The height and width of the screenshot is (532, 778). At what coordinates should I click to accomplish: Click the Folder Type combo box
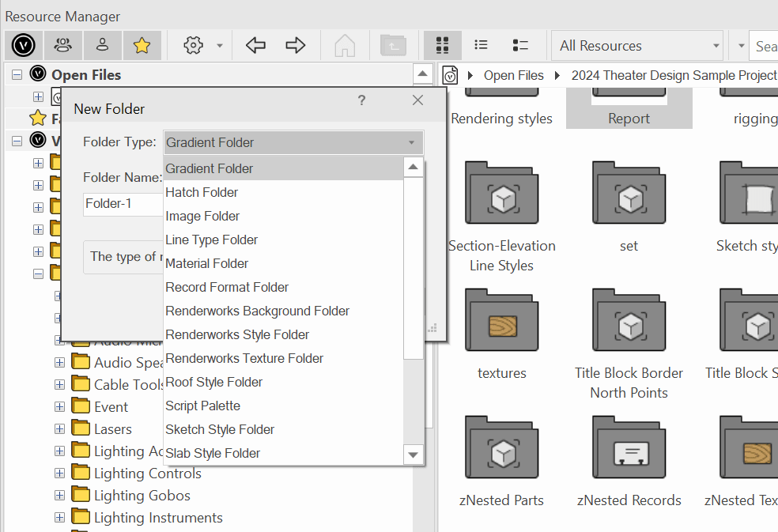click(294, 142)
